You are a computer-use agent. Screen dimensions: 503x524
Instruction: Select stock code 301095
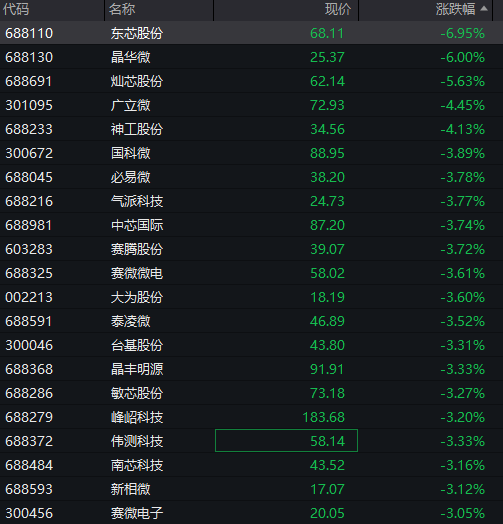[29, 106]
